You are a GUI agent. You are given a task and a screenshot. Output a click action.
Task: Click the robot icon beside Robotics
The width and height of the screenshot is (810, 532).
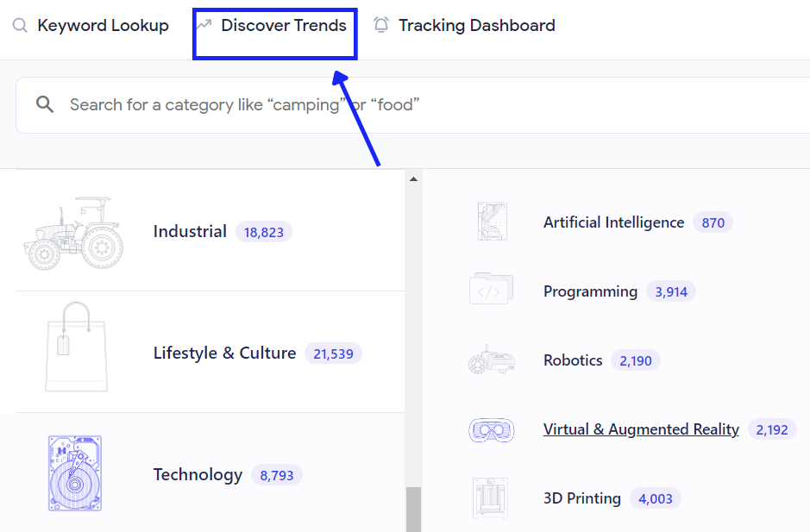pyautogui.click(x=492, y=360)
